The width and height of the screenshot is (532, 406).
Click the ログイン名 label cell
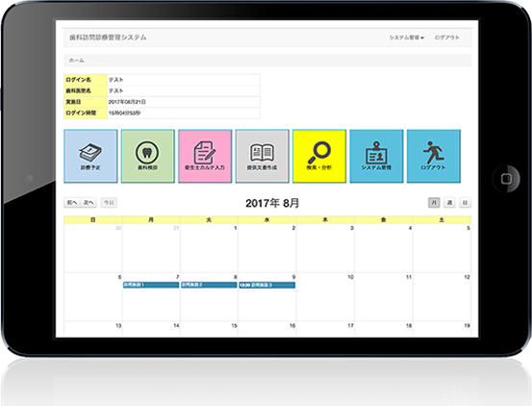(86, 80)
